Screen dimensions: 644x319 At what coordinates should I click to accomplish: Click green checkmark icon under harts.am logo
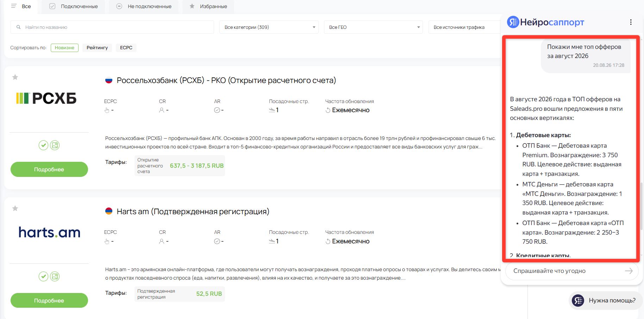(x=43, y=276)
